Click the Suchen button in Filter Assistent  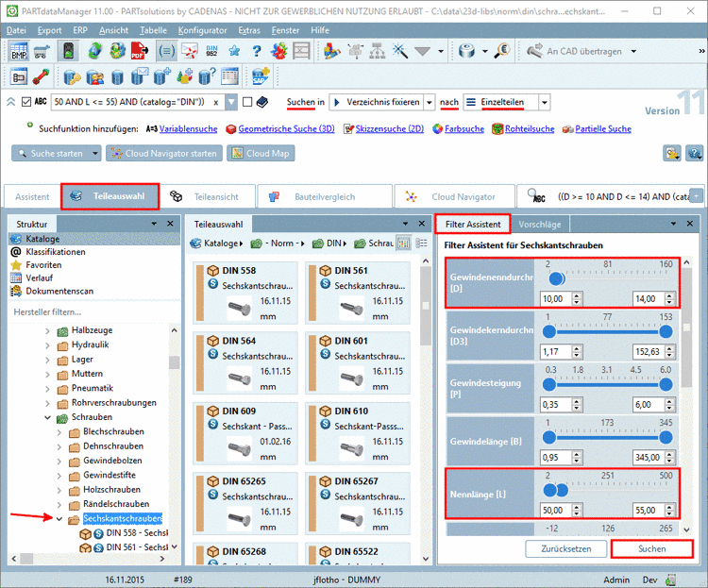click(651, 548)
